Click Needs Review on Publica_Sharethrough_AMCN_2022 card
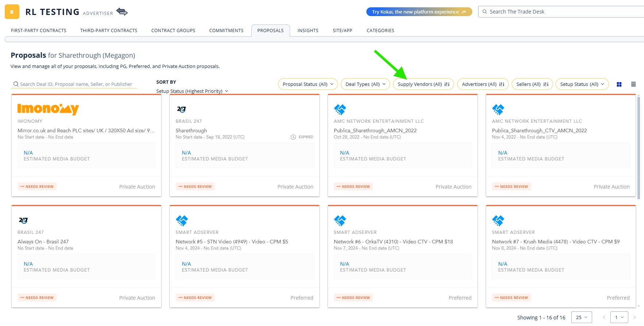644x326 pixels. pos(353,186)
